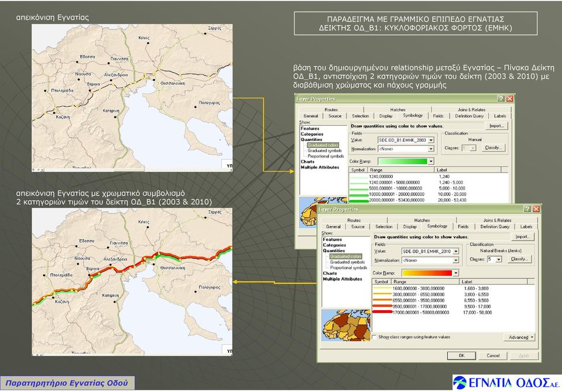This screenshot has width=562, height=392.
Task: Click the Africa map preview in the 2003 dialog
Action: click(x=309, y=212)
